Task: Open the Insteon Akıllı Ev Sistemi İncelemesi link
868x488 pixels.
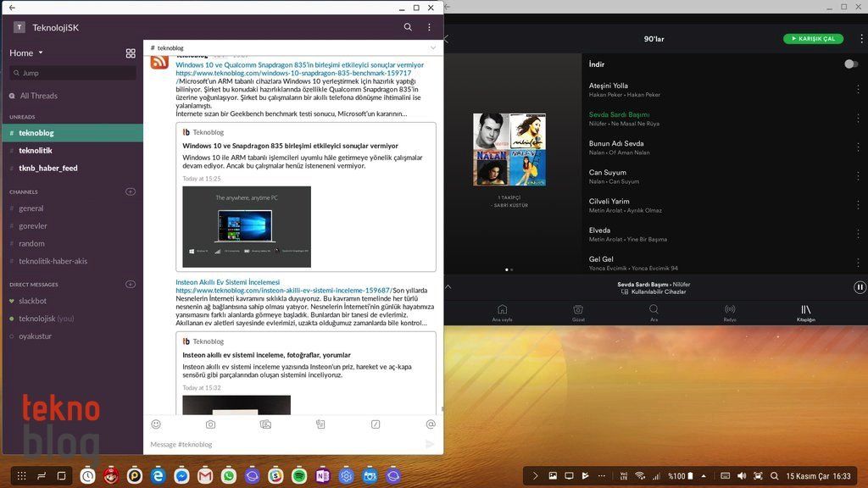Action: (227, 282)
